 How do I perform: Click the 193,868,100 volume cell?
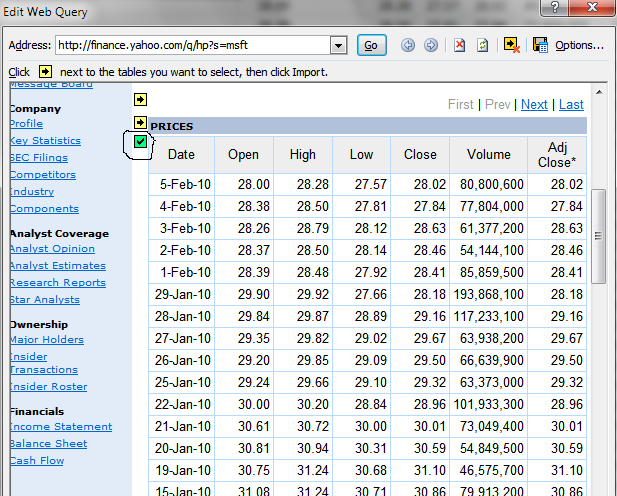[x=488, y=294]
